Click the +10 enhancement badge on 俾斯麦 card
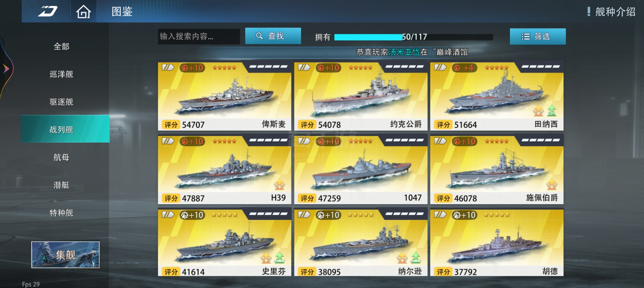The image size is (644, 288). (193, 68)
